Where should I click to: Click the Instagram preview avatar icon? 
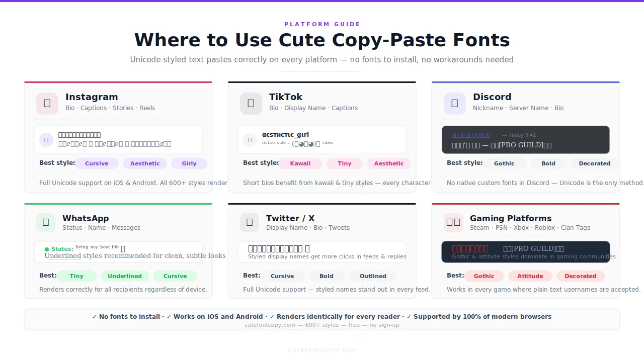[x=46, y=140]
